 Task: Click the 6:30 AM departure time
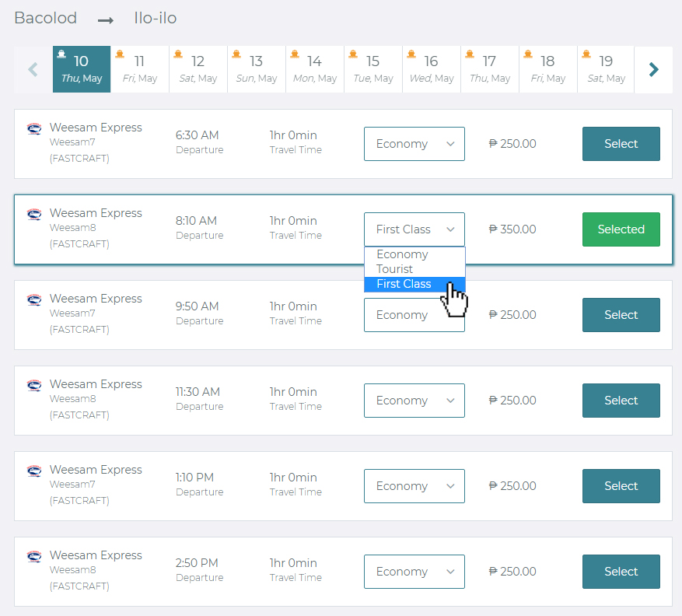(x=197, y=135)
